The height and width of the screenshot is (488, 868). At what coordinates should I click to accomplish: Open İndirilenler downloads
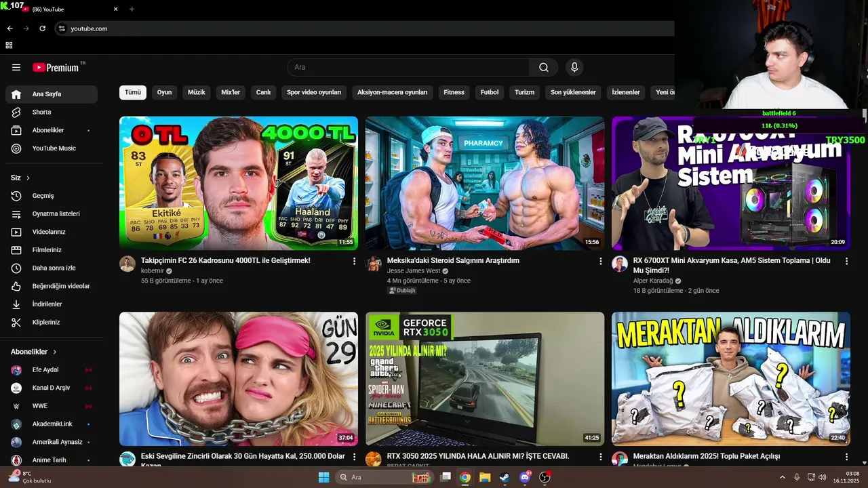pyautogui.click(x=52, y=304)
